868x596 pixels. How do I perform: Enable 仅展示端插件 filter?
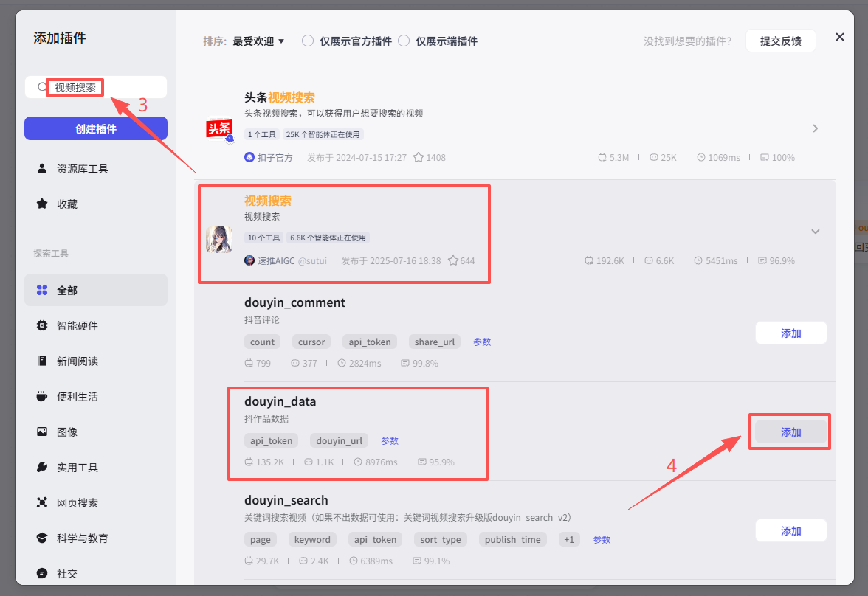404,41
